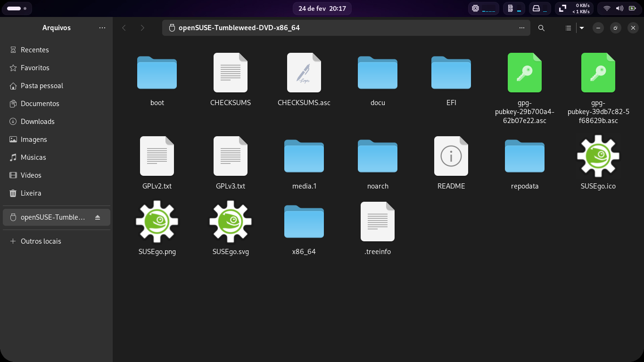This screenshot has width=644, height=362.
Task: Select the README file icon
Action: [451, 156]
